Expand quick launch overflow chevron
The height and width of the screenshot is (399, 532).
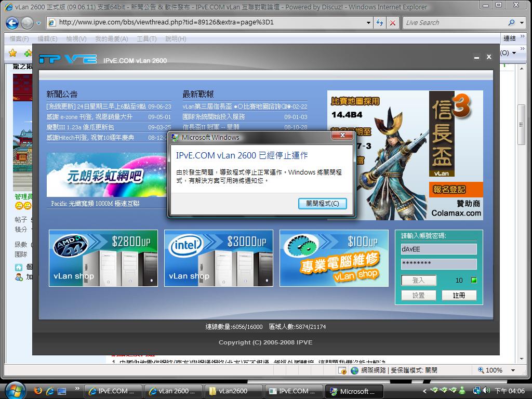pos(77,389)
